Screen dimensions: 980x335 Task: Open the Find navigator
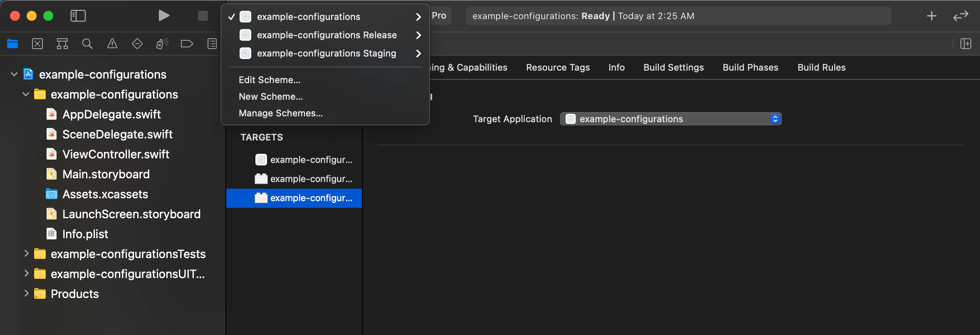87,44
